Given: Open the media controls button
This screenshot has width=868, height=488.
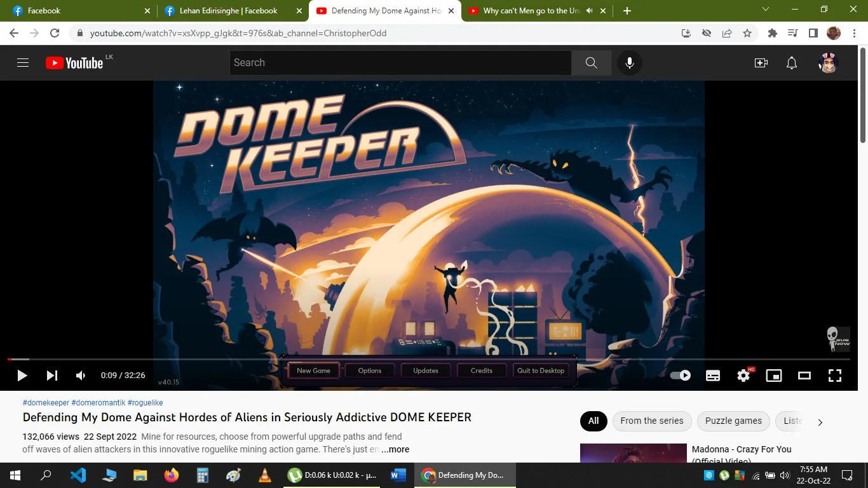Looking at the screenshot, I should 792,33.
